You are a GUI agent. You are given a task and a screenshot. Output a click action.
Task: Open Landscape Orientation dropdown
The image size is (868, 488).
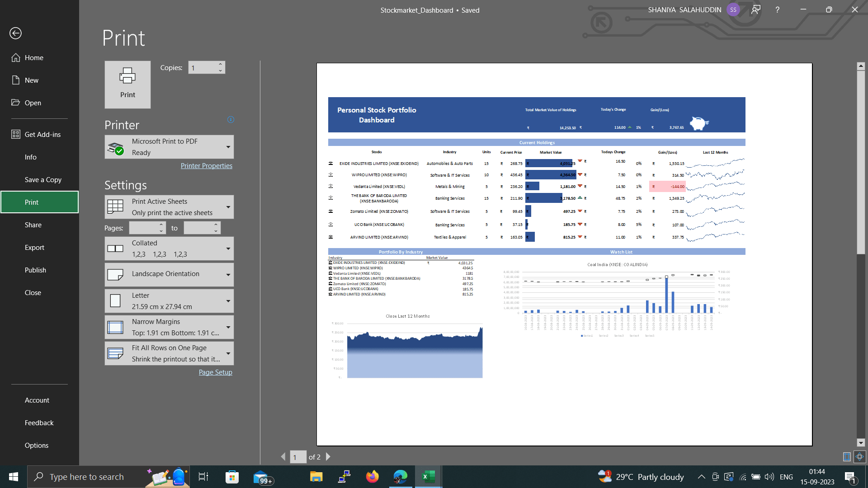[228, 275]
